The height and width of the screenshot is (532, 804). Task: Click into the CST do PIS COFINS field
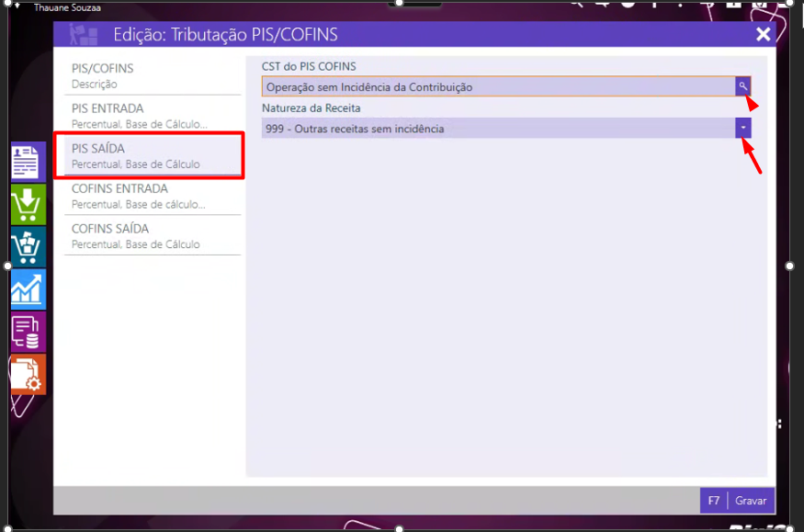click(x=497, y=87)
